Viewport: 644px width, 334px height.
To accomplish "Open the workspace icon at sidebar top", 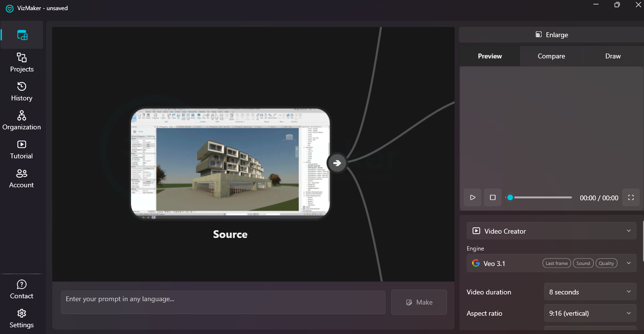I will pyautogui.click(x=22, y=35).
